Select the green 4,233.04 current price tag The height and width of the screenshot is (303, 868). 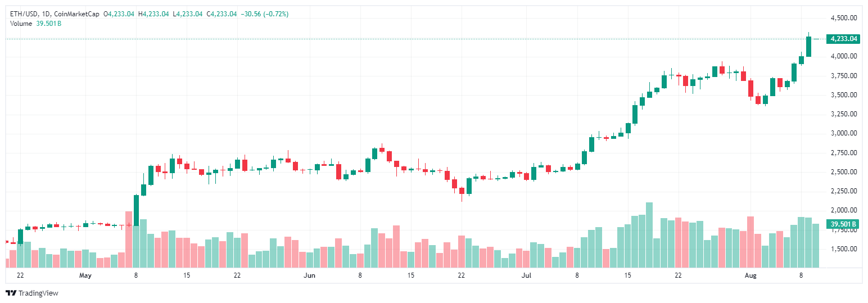(x=843, y=39)
